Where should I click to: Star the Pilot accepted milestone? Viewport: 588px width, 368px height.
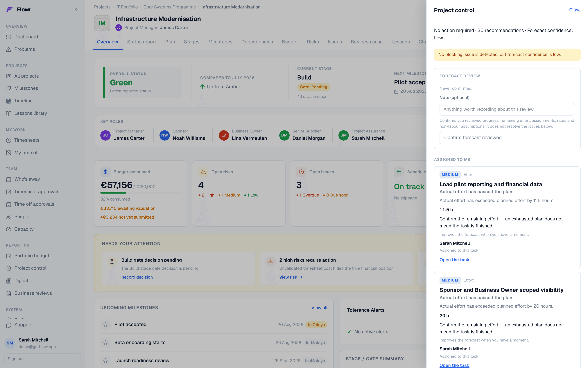click(x=105, y=325)
